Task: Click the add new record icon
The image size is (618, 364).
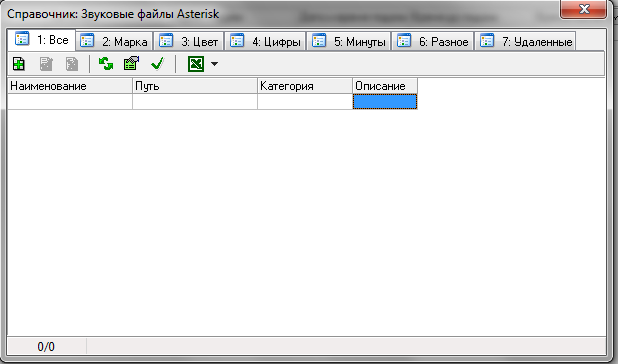Action: 19,64
